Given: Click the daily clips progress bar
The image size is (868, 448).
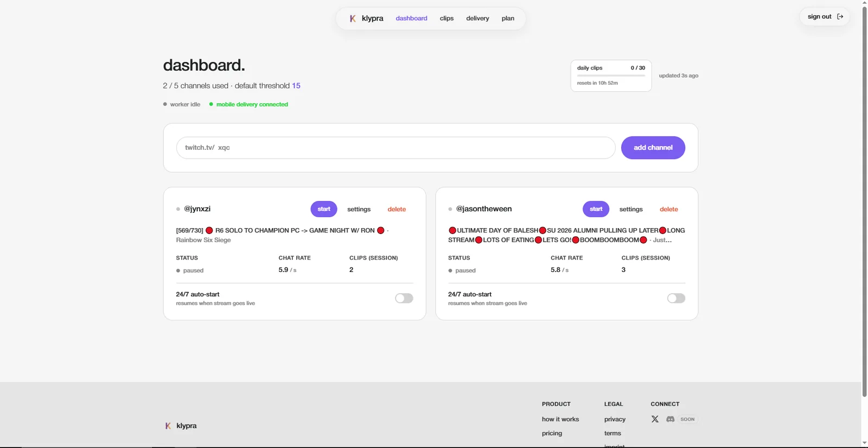Looking at the screenshot, I should tap(611, 75).
